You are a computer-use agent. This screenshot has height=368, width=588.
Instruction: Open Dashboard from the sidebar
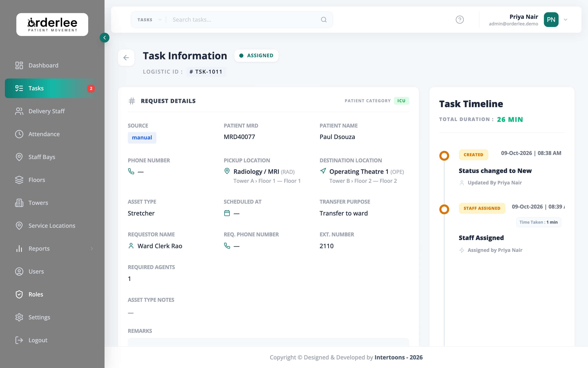pos(52,65)
